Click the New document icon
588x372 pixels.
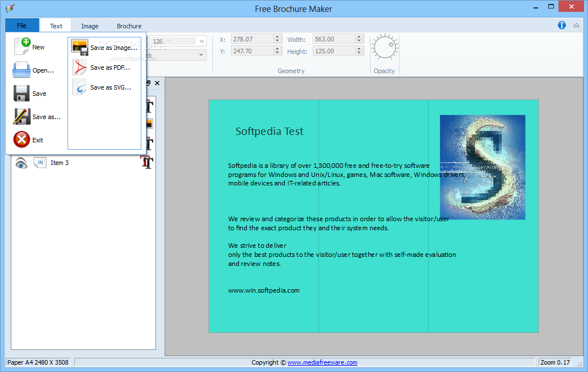[x=22, y=46]
